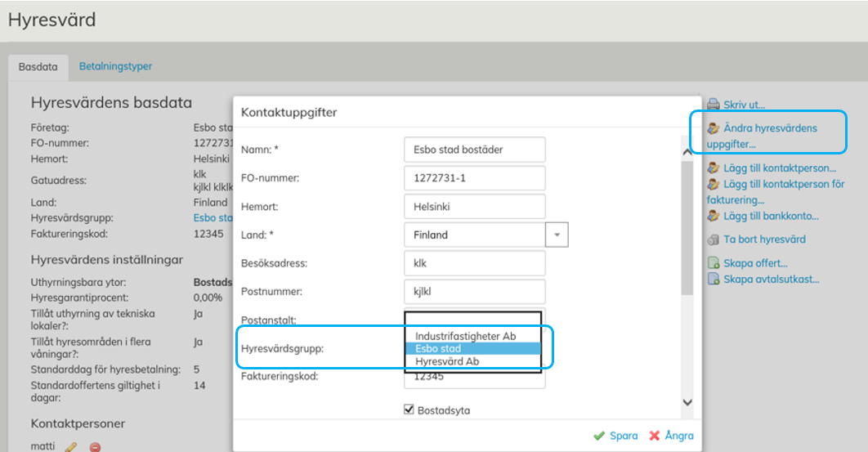This screenshot has width=868, height=452.
Task: Click the Namn input field
Action: (474, 150)
